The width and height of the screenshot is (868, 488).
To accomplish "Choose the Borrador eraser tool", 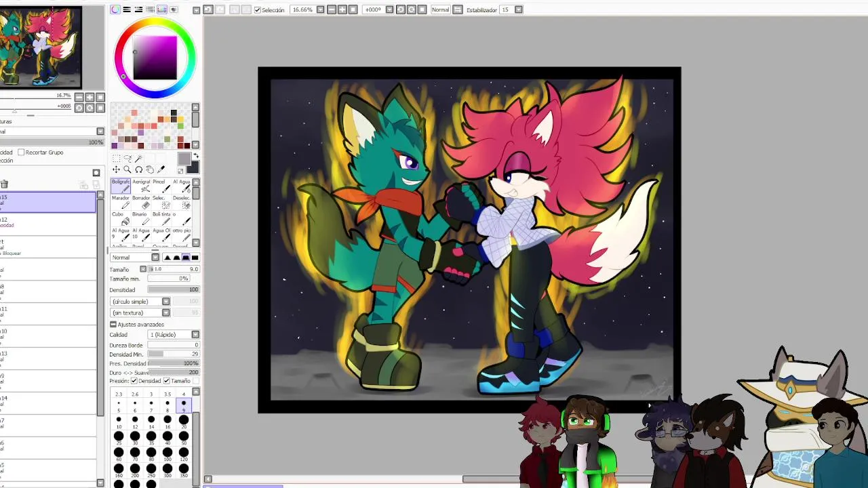I will pyautogui.click(x=141, y=202).
